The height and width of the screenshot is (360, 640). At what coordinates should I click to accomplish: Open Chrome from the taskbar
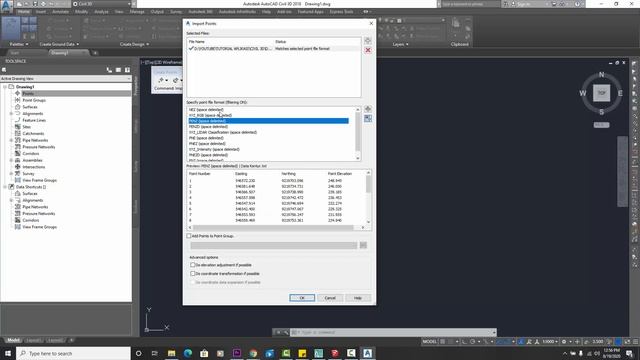(253, 353)
